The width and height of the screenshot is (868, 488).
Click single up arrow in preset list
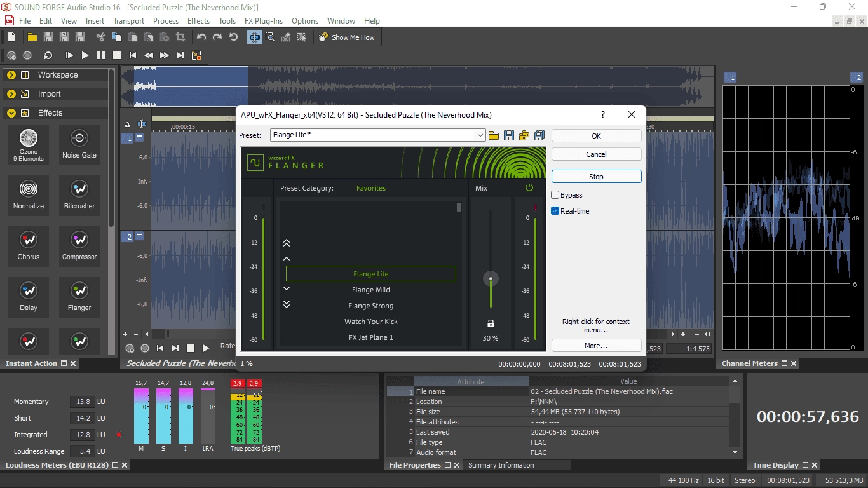[x=287, y=259]
